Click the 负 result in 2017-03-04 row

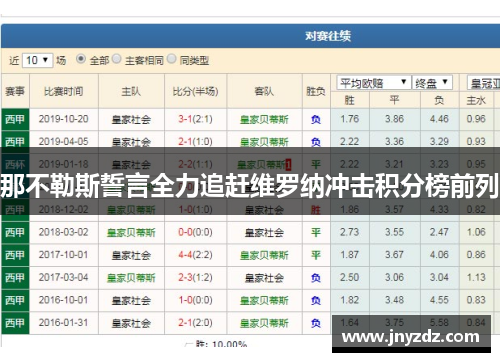(x=316, y=278)
